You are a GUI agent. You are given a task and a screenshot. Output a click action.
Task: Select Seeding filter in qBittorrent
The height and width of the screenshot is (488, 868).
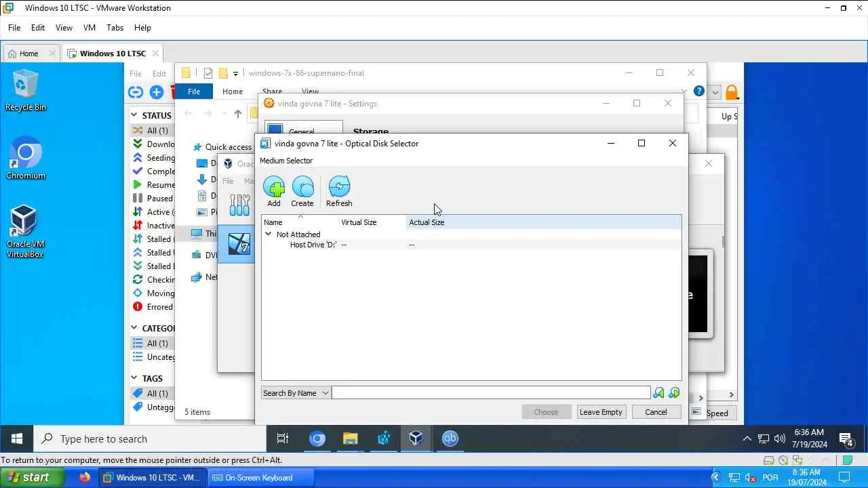tap(153, 158)
